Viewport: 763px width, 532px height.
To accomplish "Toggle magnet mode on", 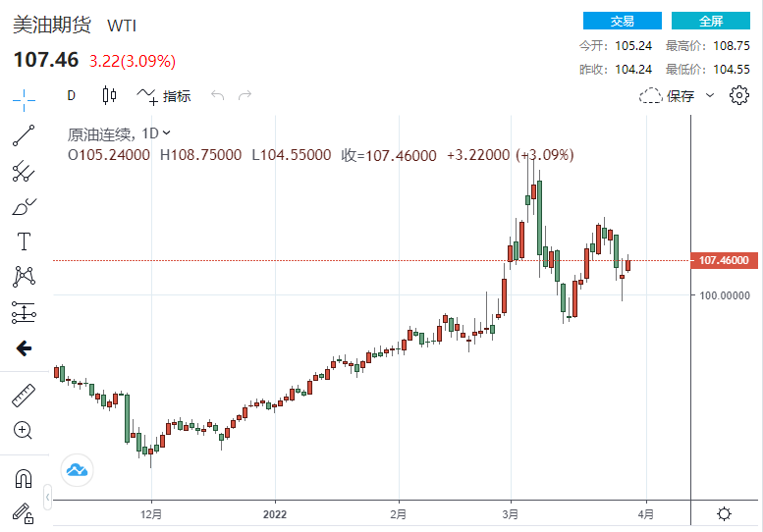I will coord(24,478).
